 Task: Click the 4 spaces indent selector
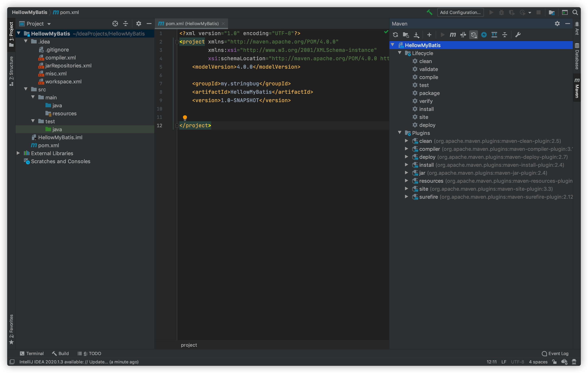538,362
